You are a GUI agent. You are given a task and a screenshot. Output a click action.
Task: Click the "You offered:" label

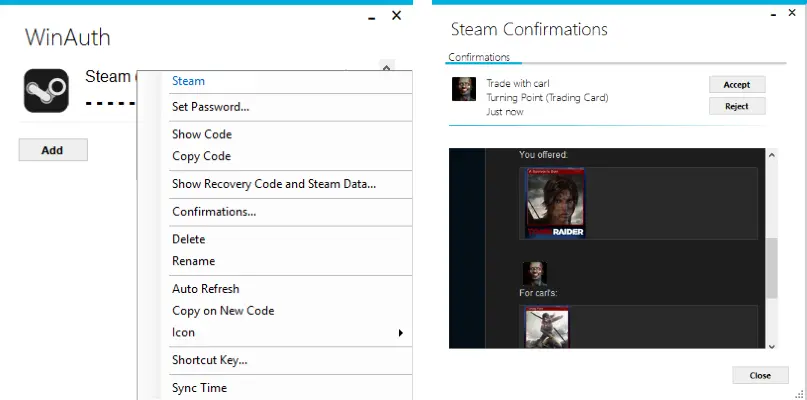point(543,154)
